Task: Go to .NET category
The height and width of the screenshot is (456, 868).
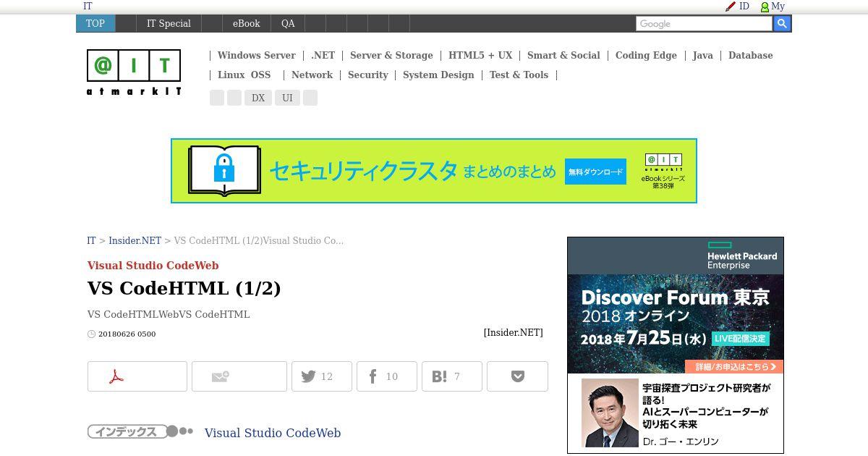Action: coord(323,55)
